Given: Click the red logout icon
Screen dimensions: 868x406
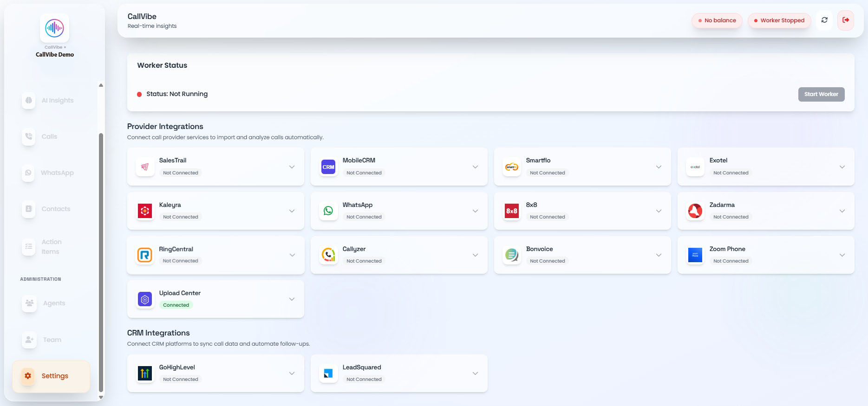Looking at the screenshot, I should tap(846, 20).
